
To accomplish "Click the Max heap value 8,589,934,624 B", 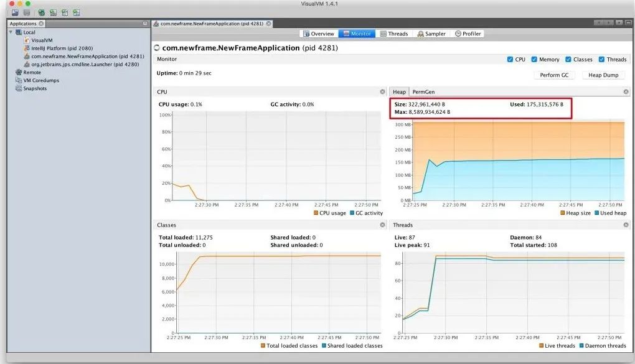I will tap(430, 112).
